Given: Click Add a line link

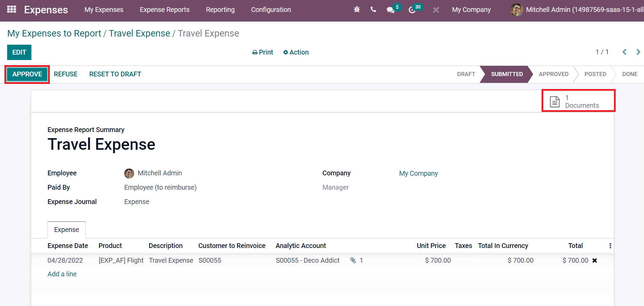Looking at the screenshot, I should pyautogui.click(x=62, y=274).
